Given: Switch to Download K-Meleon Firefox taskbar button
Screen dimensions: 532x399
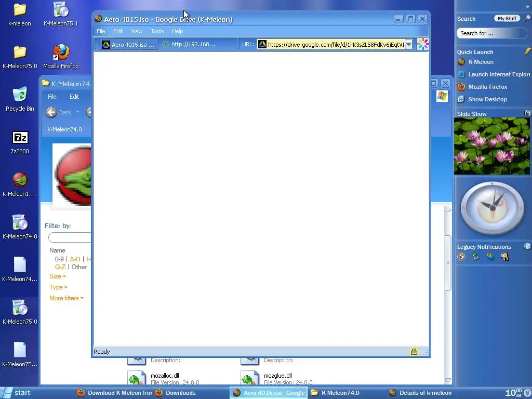Looking at the screenshot, I should point(114,393).
